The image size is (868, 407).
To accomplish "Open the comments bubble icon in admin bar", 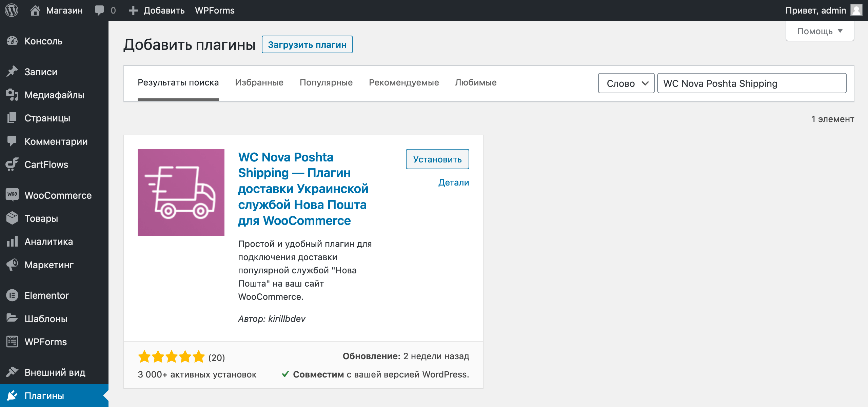I will click(99, 10).
